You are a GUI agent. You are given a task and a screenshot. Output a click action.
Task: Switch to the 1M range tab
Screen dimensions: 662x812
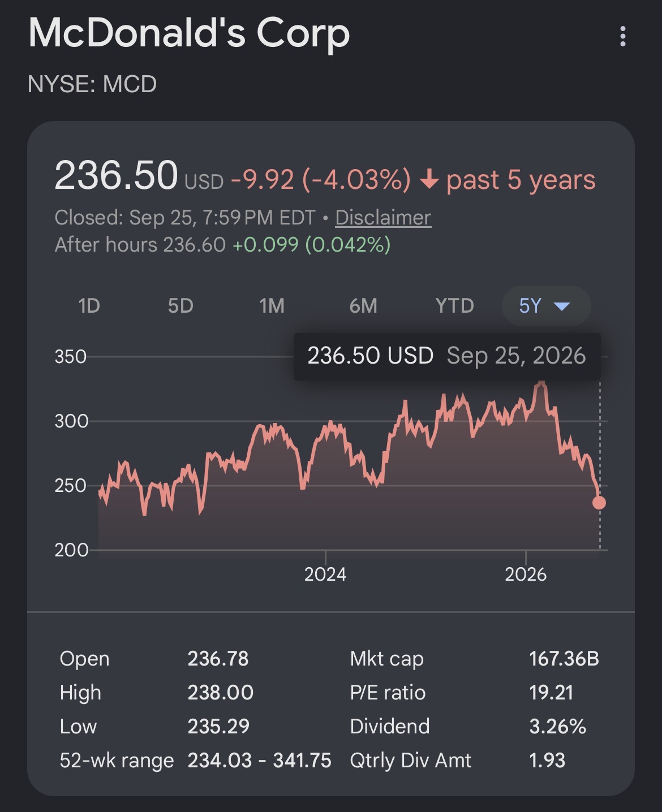(x=272, y=306)
